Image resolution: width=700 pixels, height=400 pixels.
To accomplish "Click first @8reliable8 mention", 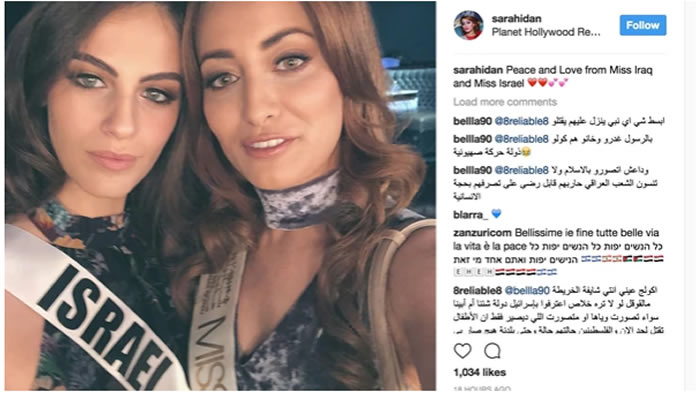I will click(521, 121).
